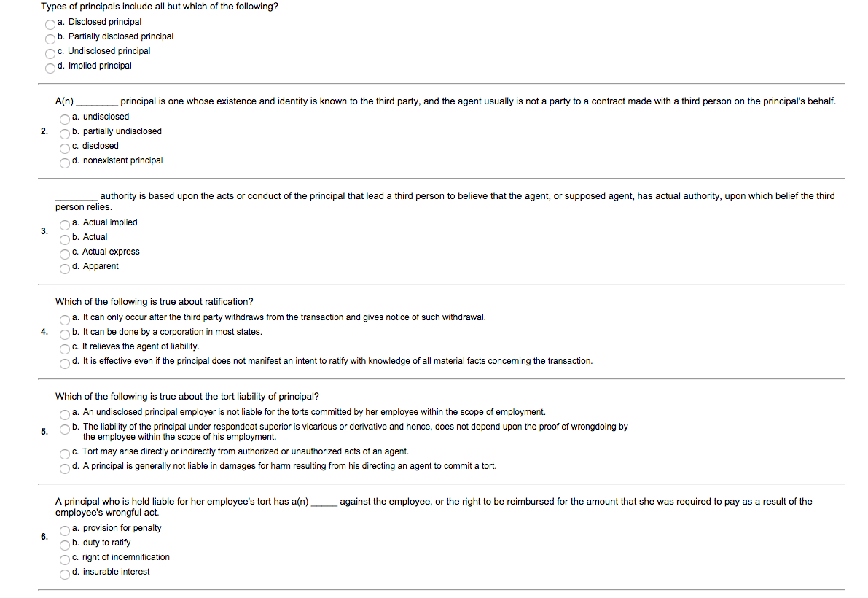Pick 'provision for penalty' radio button
868x598 pixels.
pyautogui.click(x=65, y=530)
